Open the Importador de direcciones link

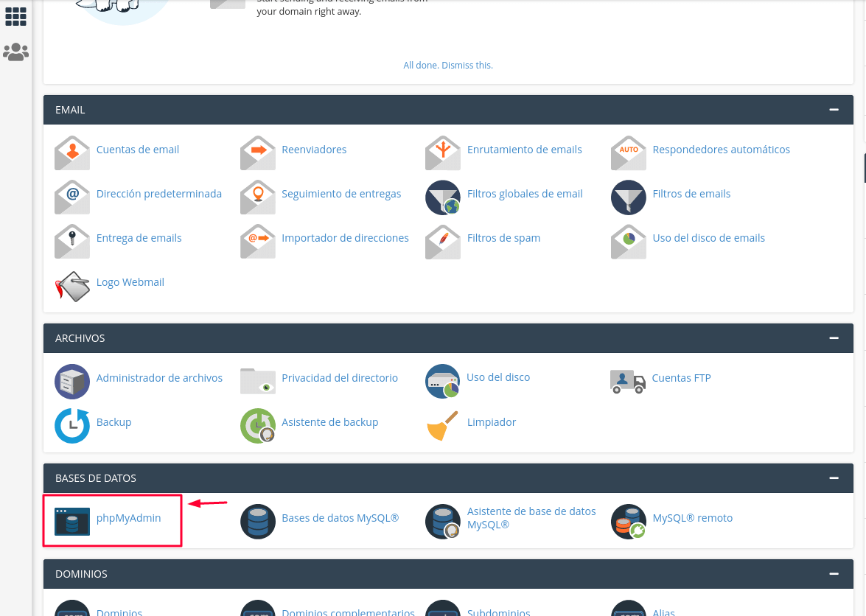(345, 238)
